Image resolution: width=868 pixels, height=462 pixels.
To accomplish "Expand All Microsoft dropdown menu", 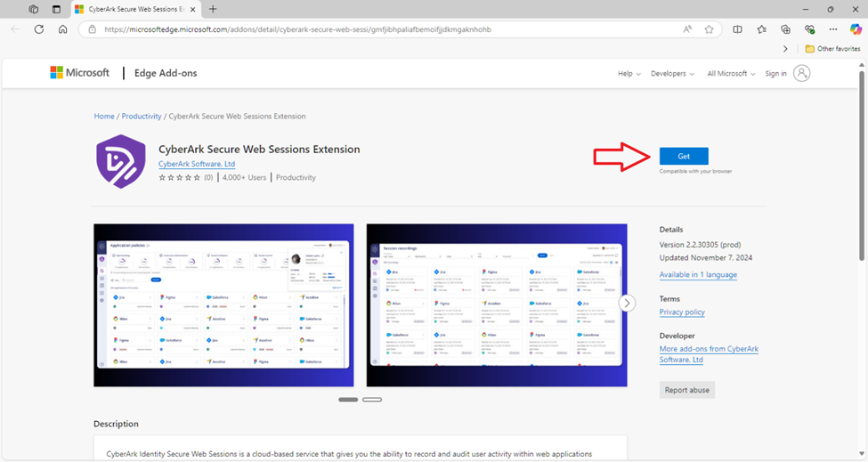I will pyautogui.click(x=731, y=74).
